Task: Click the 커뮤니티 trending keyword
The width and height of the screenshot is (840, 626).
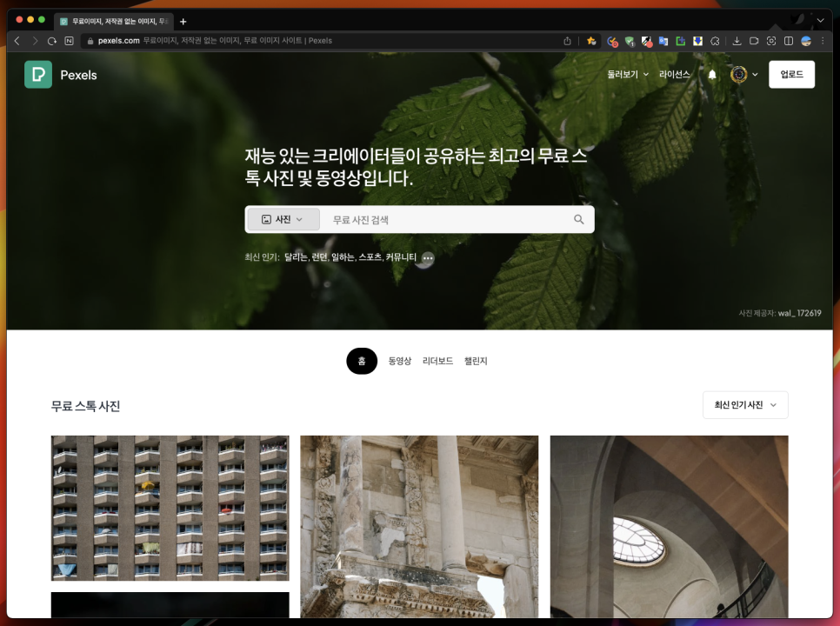Action: (401, 257)
